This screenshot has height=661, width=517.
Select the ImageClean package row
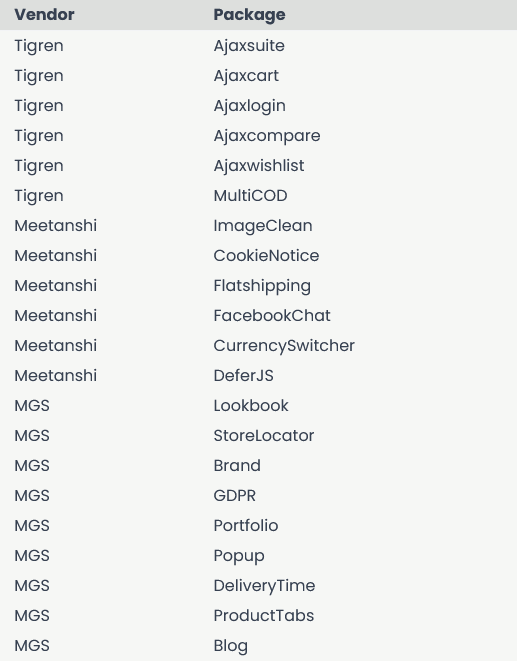[x=258, y=226]
